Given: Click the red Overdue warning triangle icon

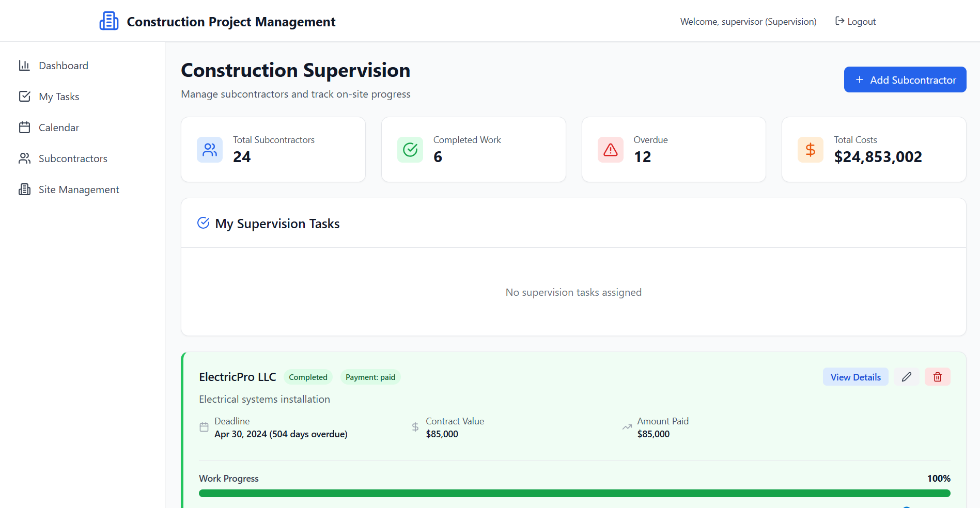Looking at the screenshot, I should point(610,150).
